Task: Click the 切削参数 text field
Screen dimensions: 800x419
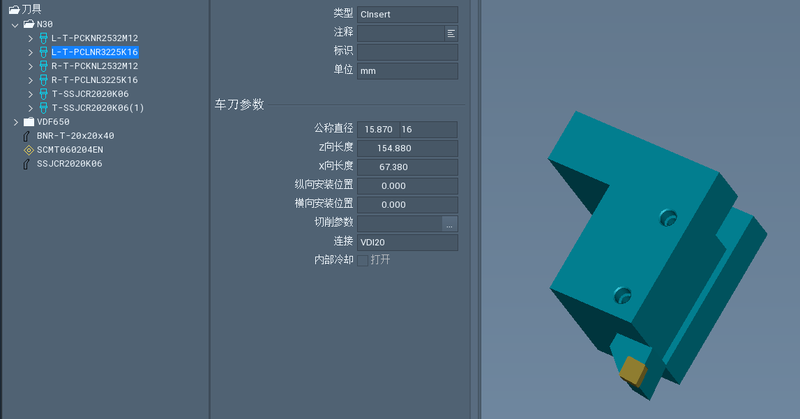Action: point(399,224)
